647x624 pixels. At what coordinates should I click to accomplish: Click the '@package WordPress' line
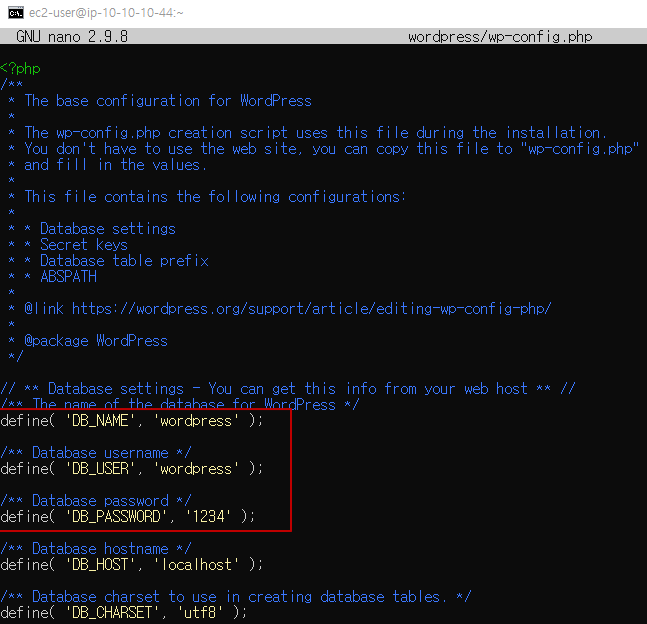pyautogui.click(x=96, y=341)
